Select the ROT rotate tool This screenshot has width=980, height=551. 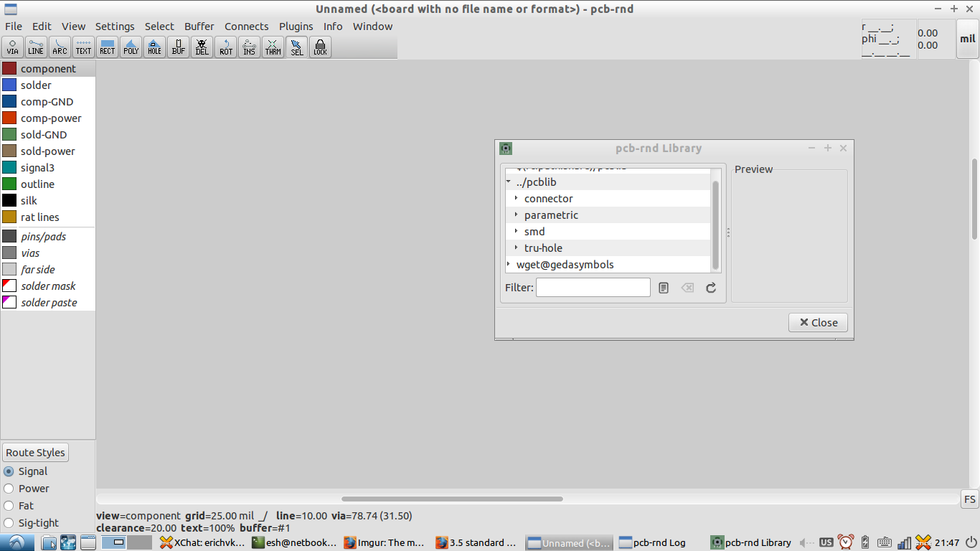(x=225, y=47)
